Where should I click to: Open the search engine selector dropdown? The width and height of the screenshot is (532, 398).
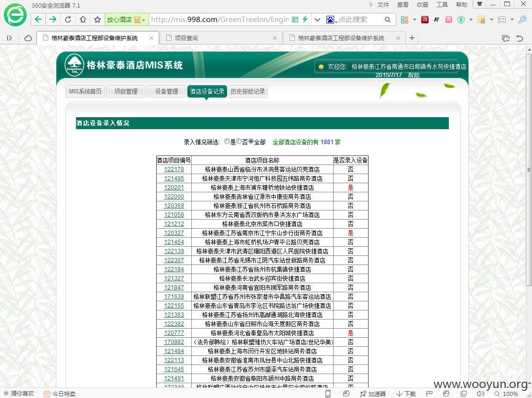[331, 20]
